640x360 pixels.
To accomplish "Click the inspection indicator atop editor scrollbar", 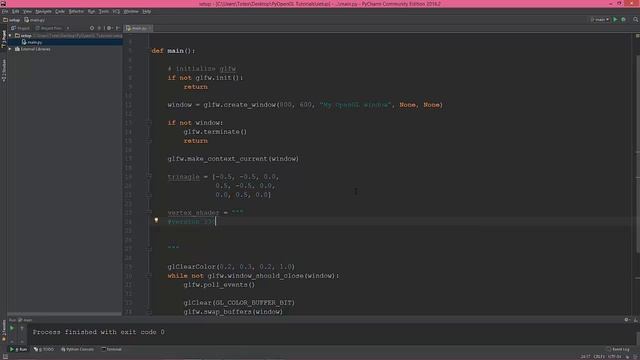I will pyautogui.click(x=638, y=36).
